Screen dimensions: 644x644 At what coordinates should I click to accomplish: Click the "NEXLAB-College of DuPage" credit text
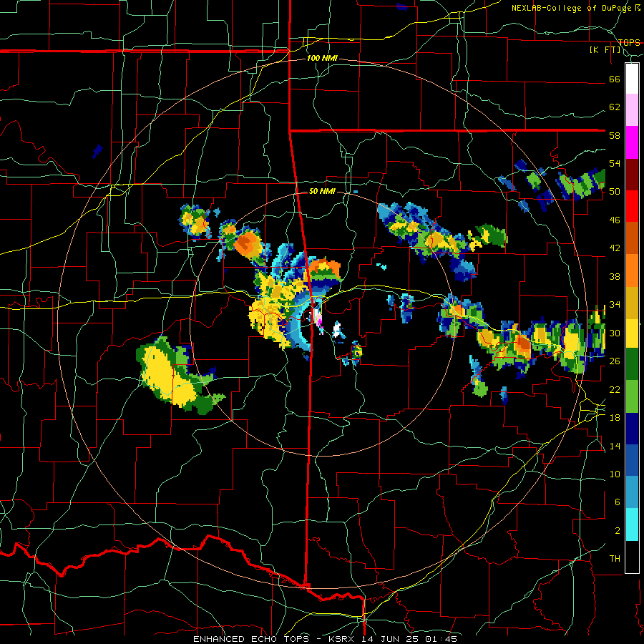(x=572, y=8)
